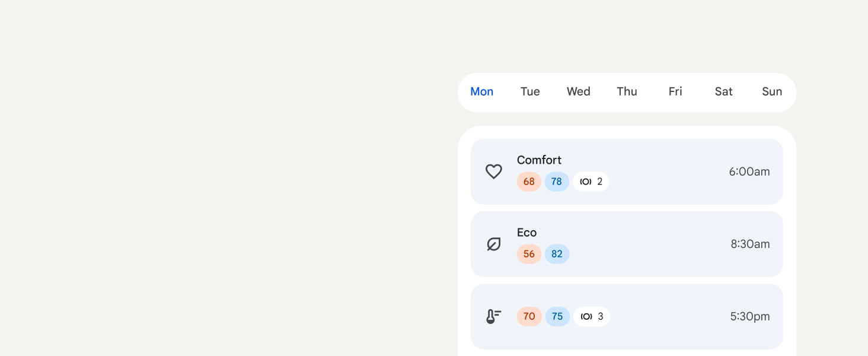Click the Comfort heart icon
The image size is (868, 356).
point(494,172)
